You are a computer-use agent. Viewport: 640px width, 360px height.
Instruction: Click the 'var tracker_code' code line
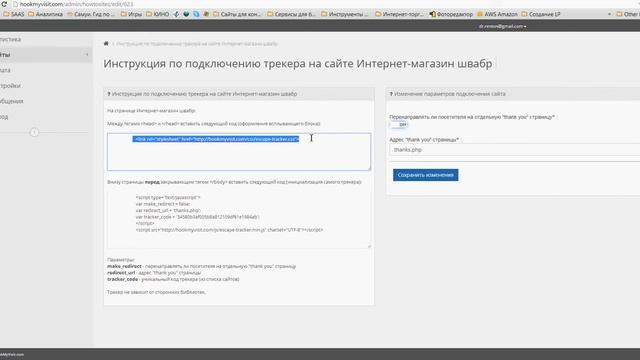coord(198,217)
